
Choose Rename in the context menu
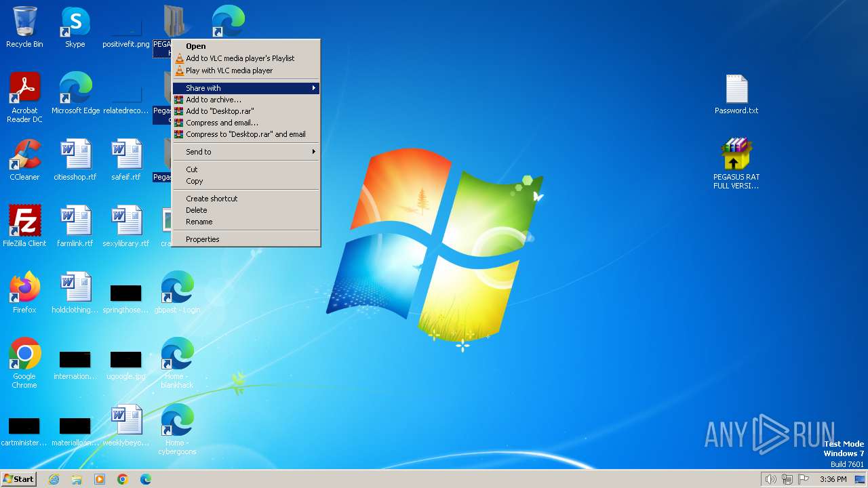pyautogui.click(x=246, y=222)
